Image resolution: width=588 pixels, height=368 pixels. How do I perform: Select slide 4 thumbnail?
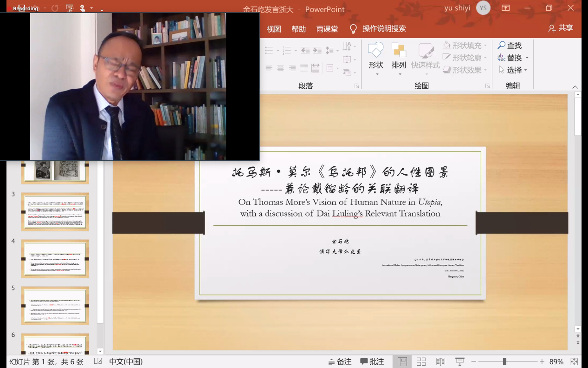(x=55, y=259)
